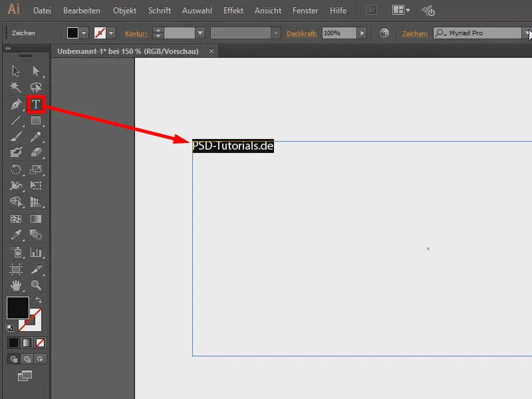Image resolution: width=532 pixels, height=399 pixels.
Task: Select the Blend tool
Action: pyautogui.click(x=36, y=235)
